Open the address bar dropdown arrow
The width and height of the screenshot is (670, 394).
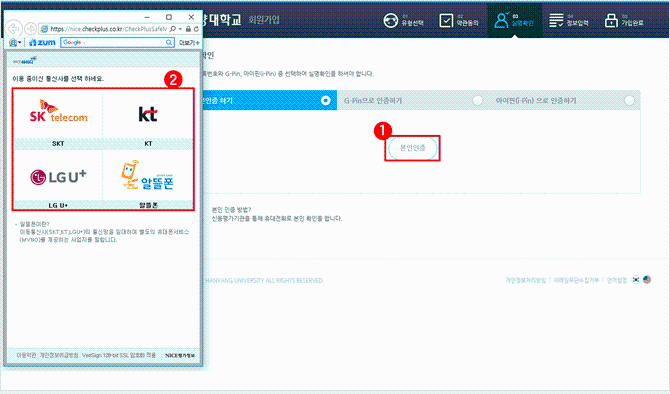180,29
